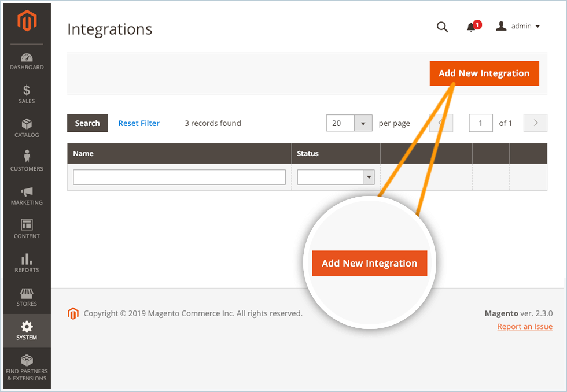567x392 pixels.
Task: Click the Magento logo in sidebar
Action: coord(27,22)
